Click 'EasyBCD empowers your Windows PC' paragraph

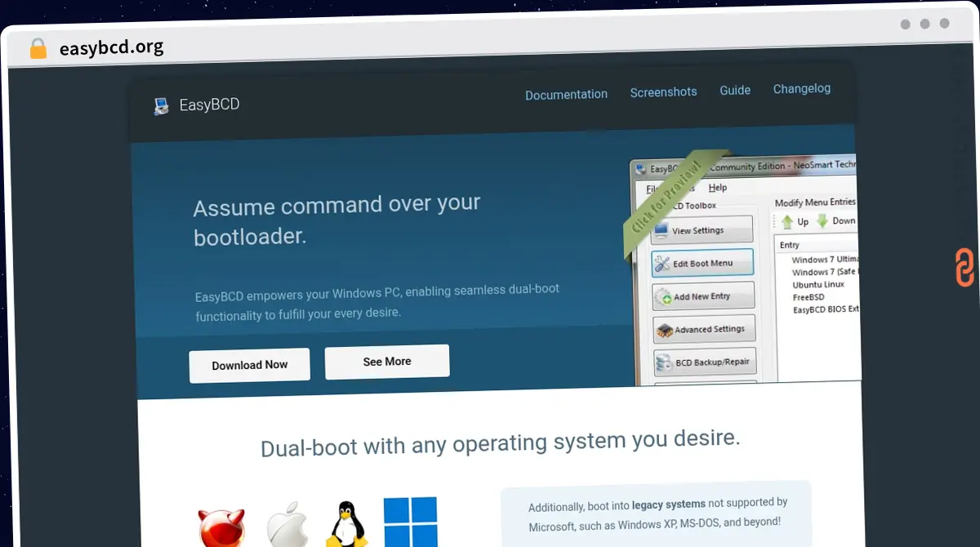377,302
